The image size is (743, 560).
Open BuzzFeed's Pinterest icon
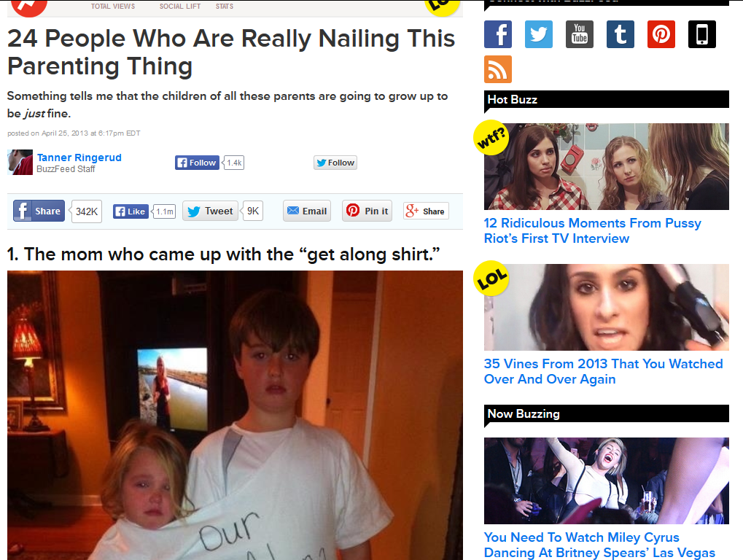coord(661,34)
